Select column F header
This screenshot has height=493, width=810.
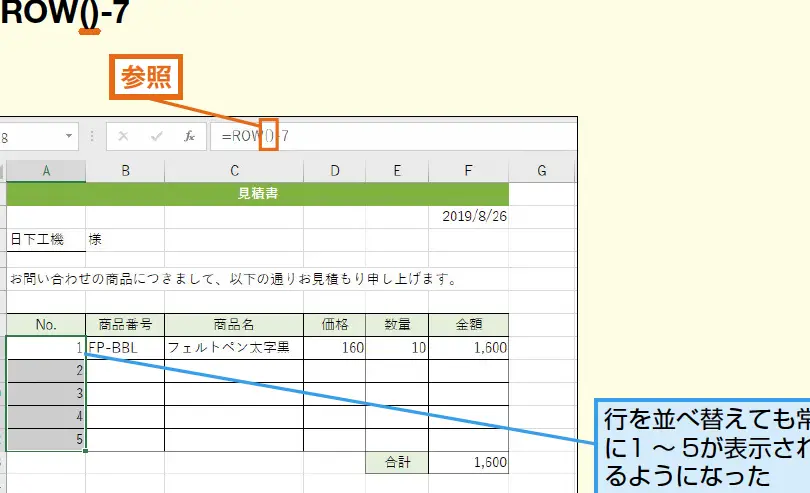[468, 171]
